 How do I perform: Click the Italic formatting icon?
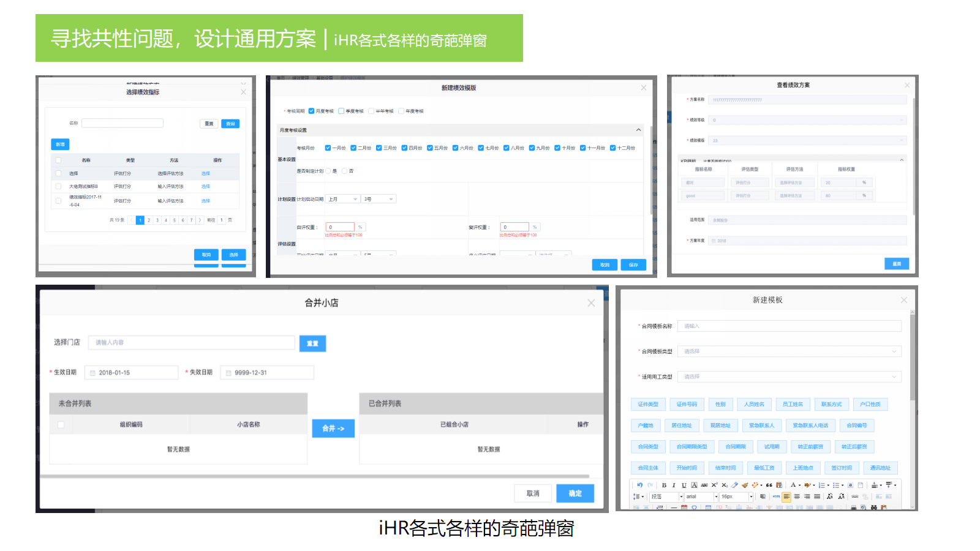674,485
